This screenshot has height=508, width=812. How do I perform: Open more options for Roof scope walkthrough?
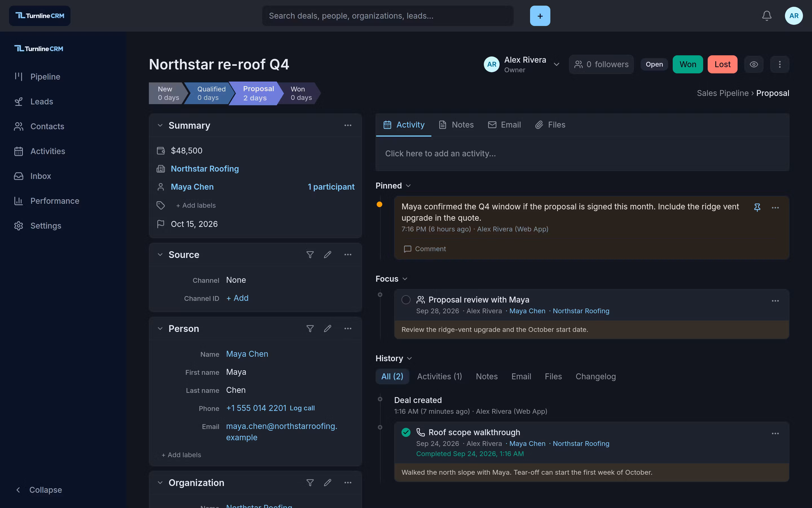click(x=775, y=433)
